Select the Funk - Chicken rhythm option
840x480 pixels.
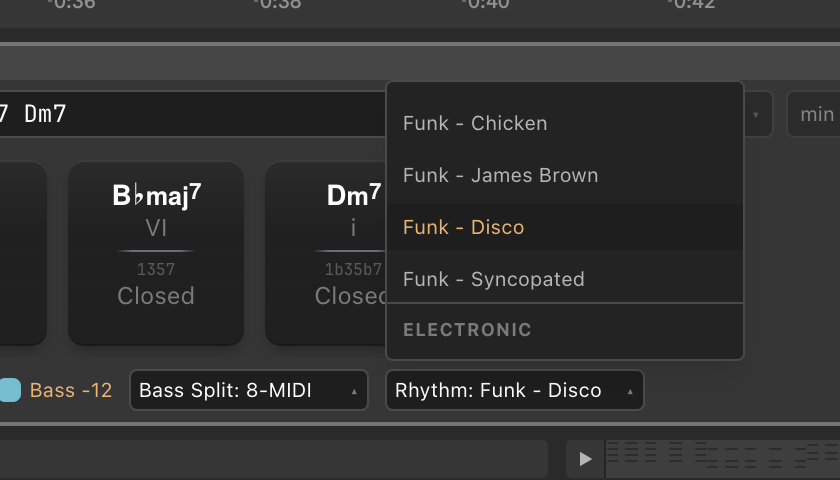click(x=565, y=123)
